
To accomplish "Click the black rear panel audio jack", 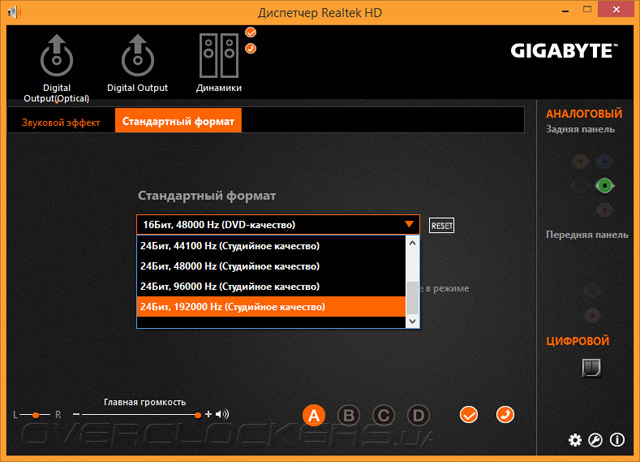I will (x=580, y=186).
